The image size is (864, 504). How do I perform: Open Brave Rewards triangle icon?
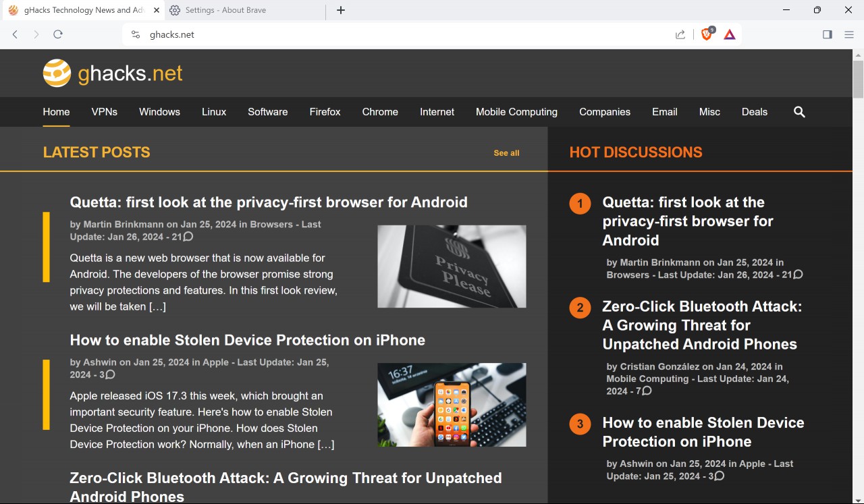pyautogui.click(x=730, y=34)
